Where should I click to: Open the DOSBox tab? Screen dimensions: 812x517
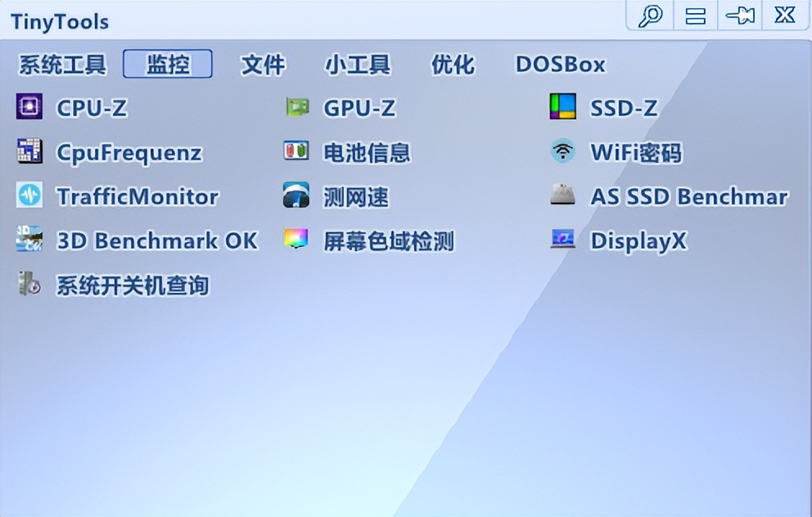[561, 65]
